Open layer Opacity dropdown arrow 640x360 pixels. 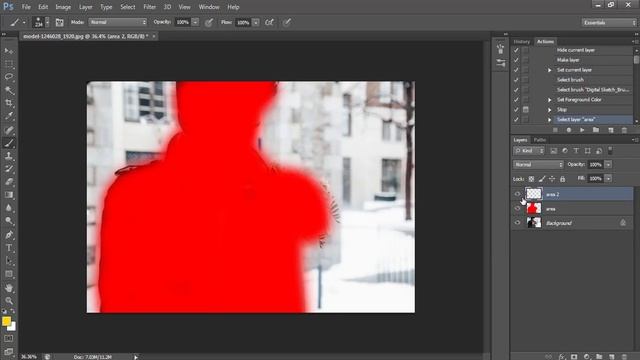pos(608,164)
